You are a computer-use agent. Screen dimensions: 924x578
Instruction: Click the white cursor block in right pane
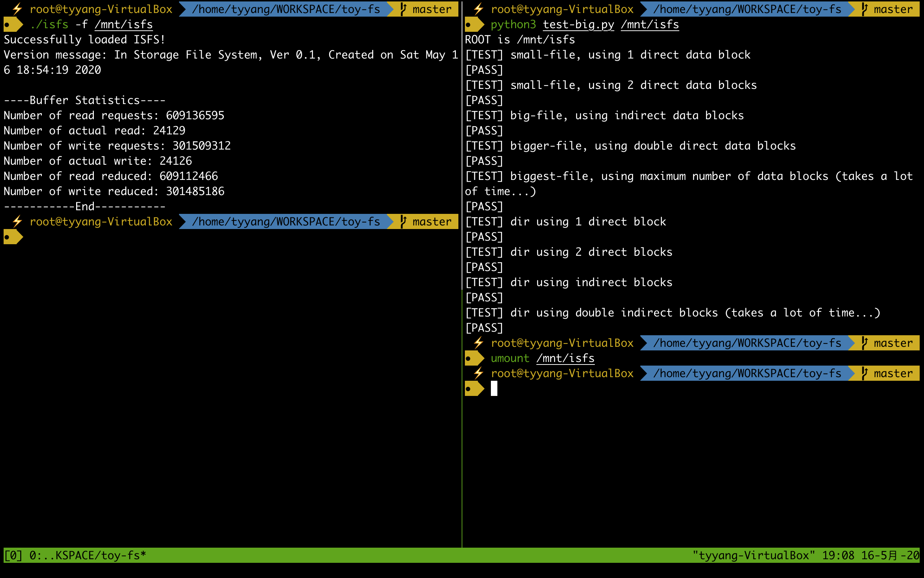(494, 388)
